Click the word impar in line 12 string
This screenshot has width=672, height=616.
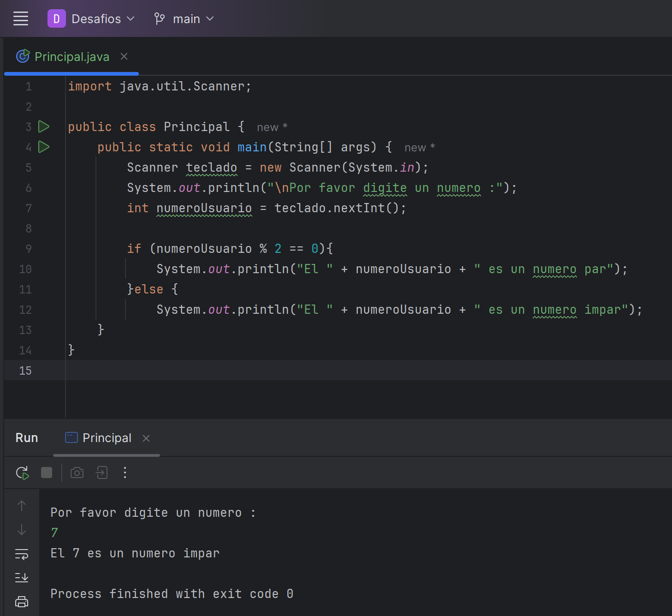[x=603, y=310]
